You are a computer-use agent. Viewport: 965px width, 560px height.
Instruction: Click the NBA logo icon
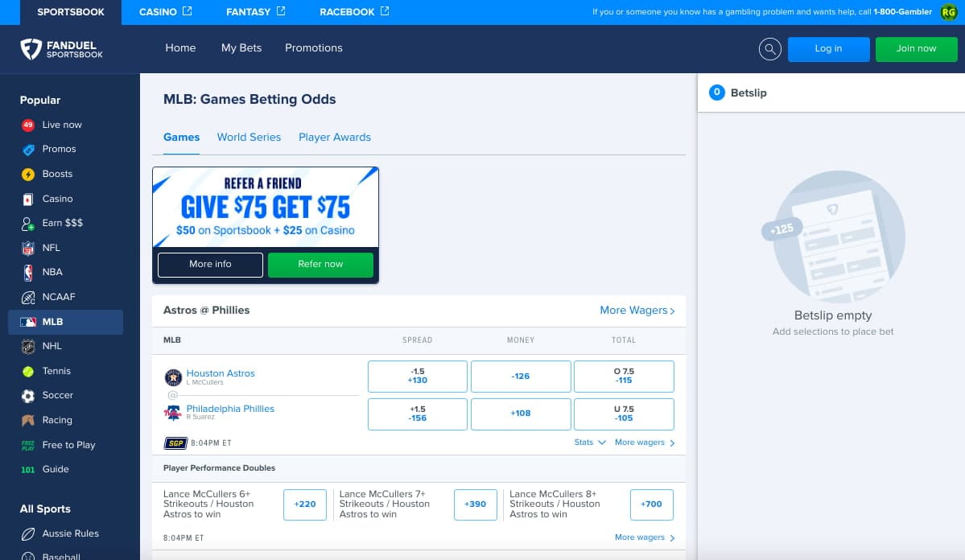pos(27,273)
